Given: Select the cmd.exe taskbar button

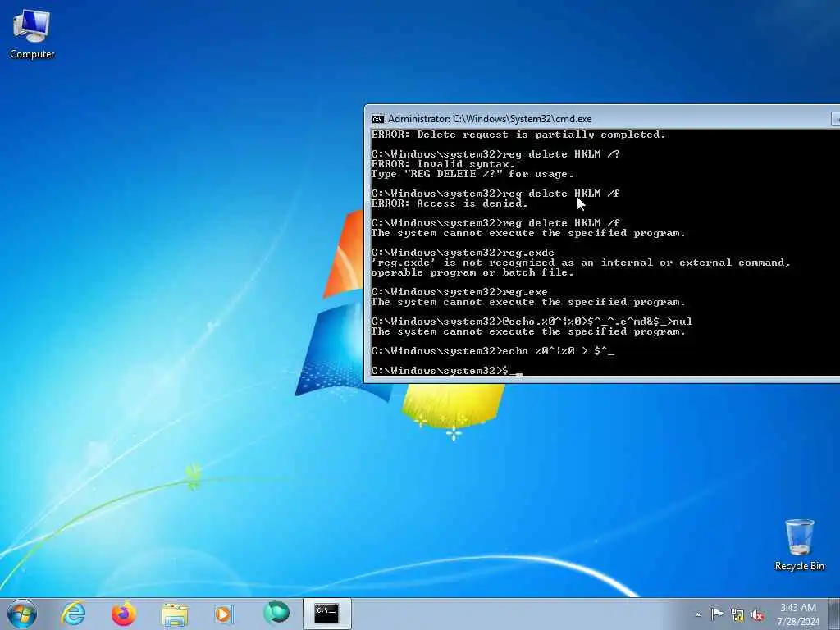Looking at the screenshot, I should click(x=326, y=614).
